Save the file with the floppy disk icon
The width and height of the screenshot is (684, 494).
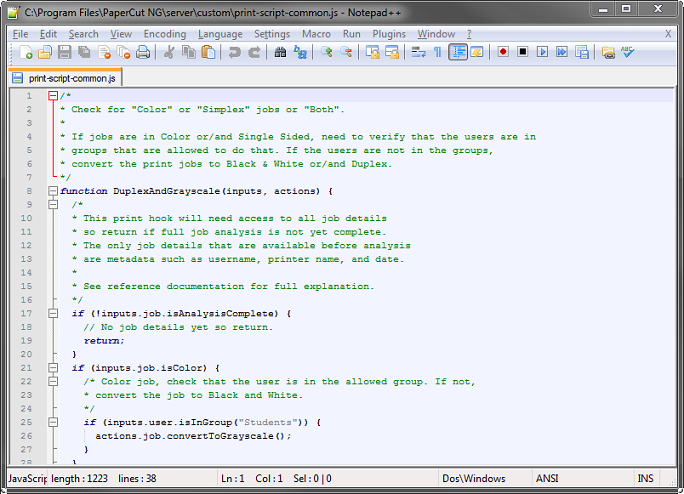tap(65, 52)
